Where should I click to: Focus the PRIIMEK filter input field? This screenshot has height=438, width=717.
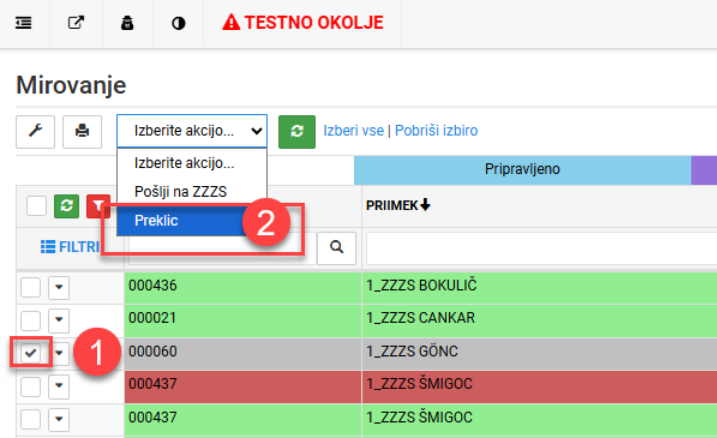point(541,248)
